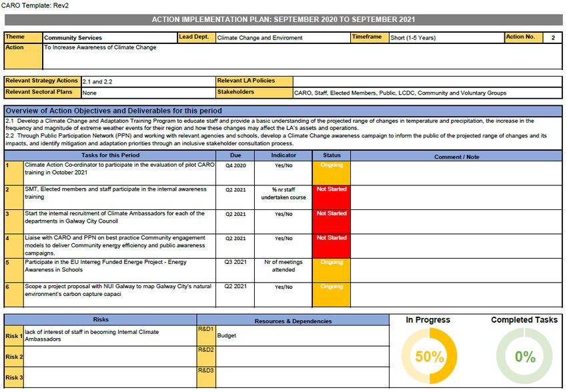Click the 'Community Services' theme cell

coord(110,37)
